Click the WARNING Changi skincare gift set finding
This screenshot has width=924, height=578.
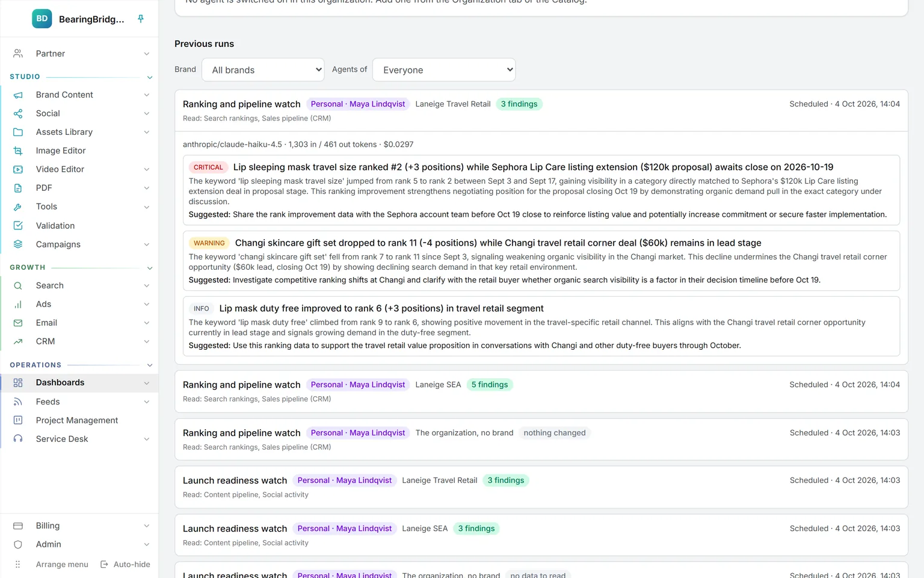(x=541, y=261)
